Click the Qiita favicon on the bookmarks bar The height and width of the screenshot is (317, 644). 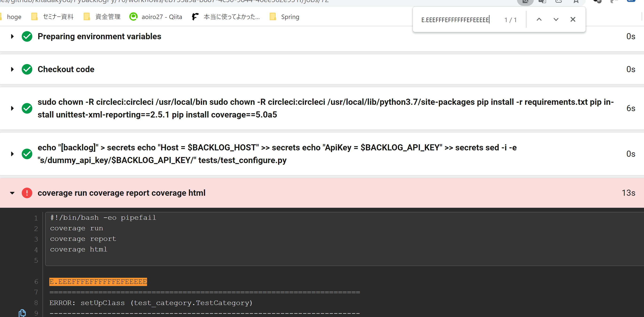[x=133, y=17]
